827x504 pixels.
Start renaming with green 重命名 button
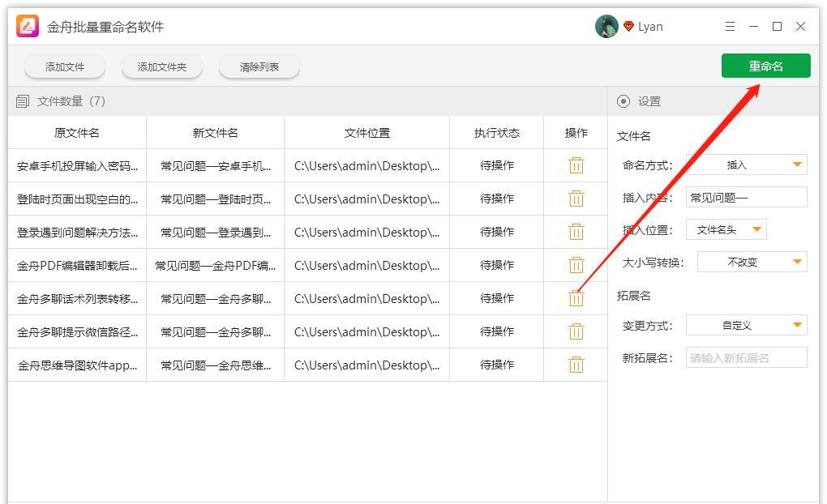pyautogui.click(x=765, y=66)
